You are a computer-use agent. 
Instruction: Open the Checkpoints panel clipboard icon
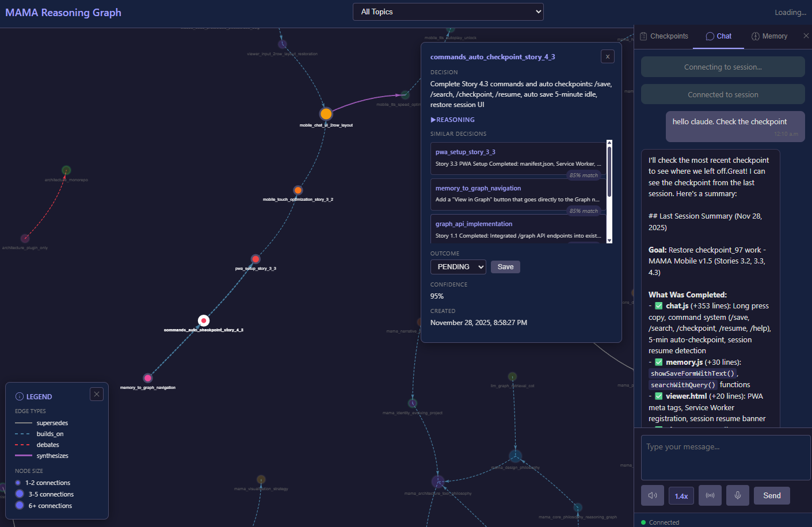tap(643, 36)
